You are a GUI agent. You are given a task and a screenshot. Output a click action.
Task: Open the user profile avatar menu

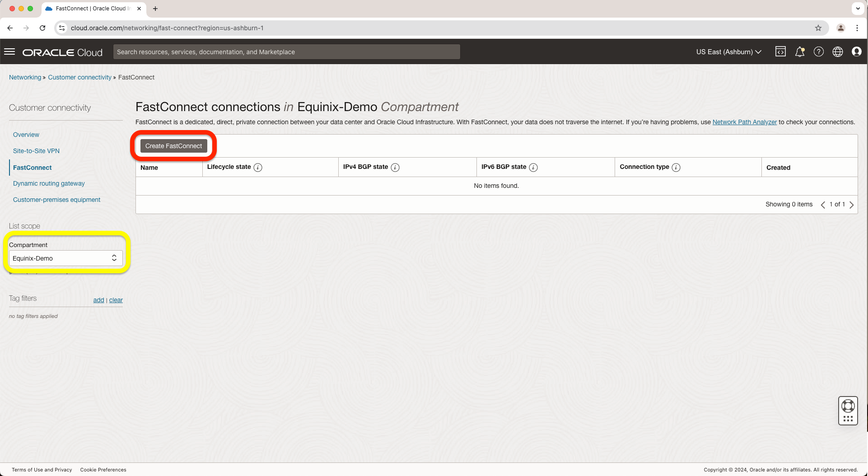(856, 52)
